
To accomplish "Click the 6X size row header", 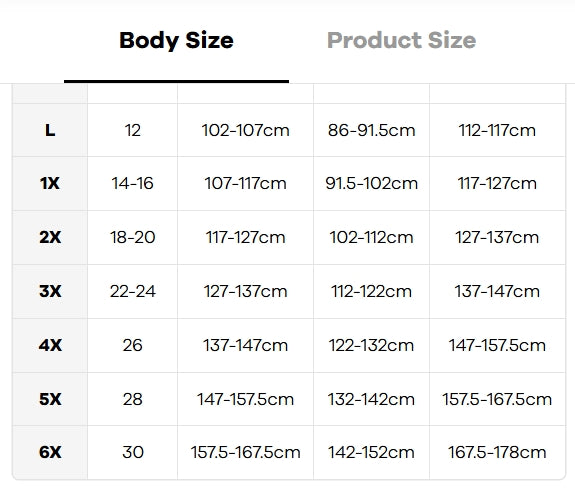I will pos(50,452).
